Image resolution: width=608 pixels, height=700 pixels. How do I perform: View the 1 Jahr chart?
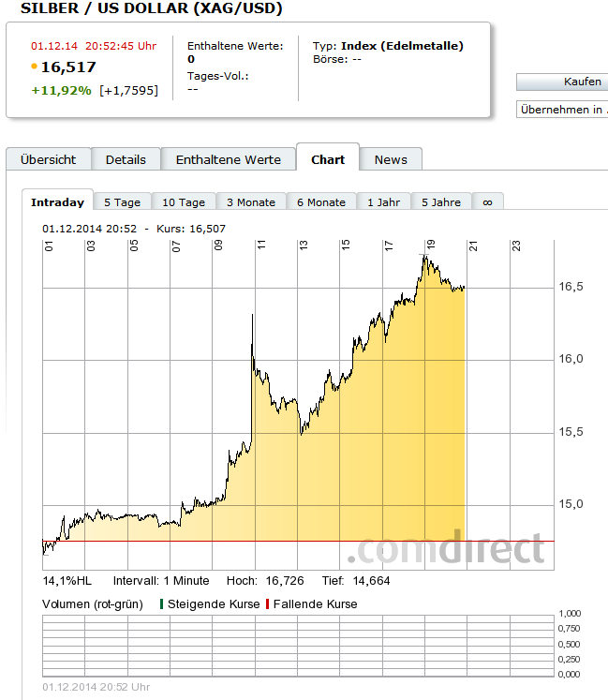[x=383, y=201]
